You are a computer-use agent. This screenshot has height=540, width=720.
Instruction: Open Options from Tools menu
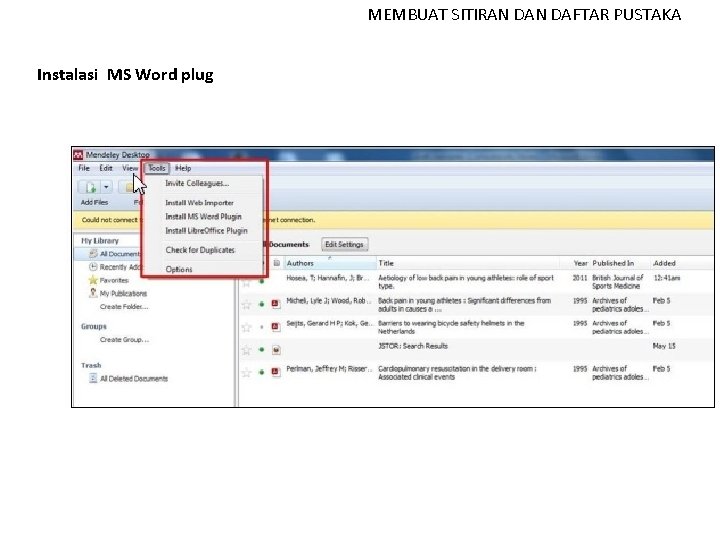(179, 269)
